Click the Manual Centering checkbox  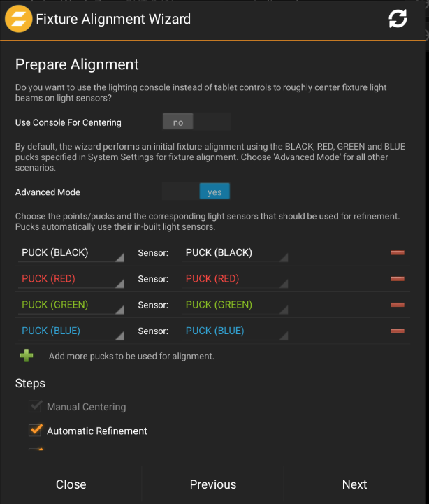coord(36,406)
